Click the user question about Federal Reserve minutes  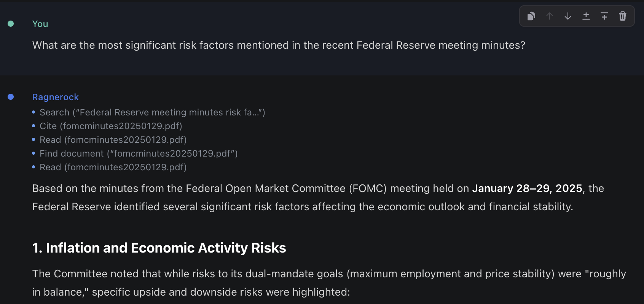pyautogui.click(x=279, y=45)
